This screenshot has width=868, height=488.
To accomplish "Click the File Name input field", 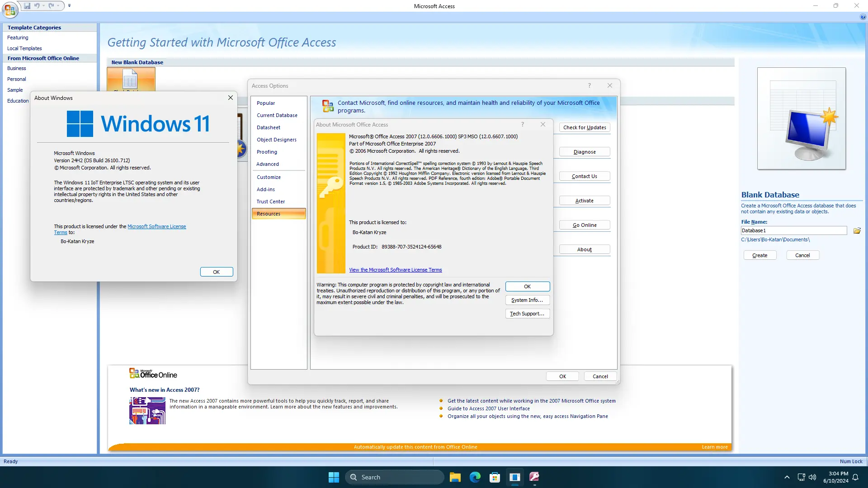I will (794, 230).
